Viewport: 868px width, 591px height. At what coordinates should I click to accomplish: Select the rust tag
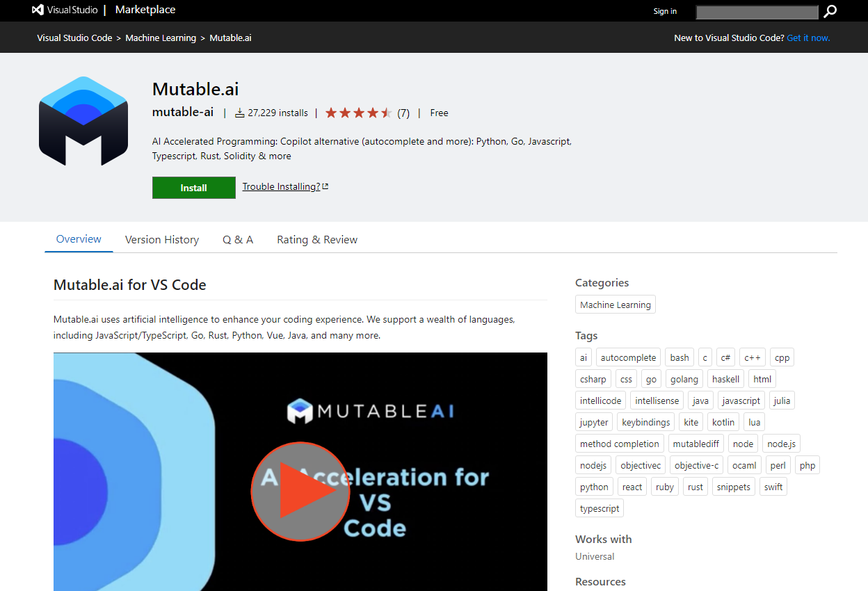click(x=696, y=487)
